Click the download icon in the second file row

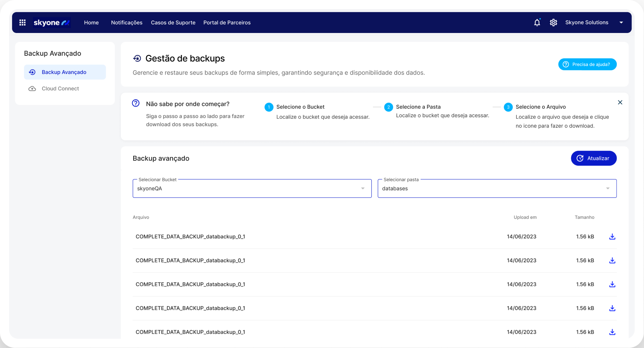tap(612, 260)
